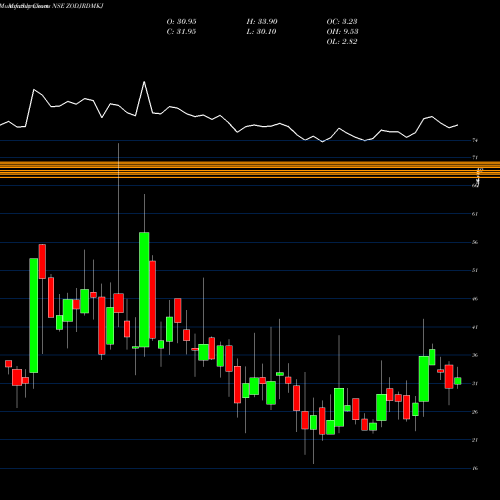This screenshot has width=500, height=500.
Task: Click the price axis label 36
Action: 475,355
